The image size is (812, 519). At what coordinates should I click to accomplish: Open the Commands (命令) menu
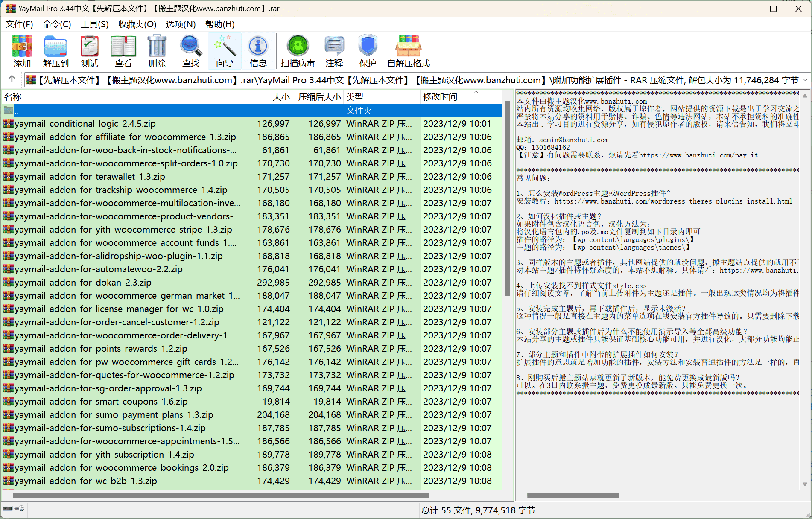coord(57,24)
